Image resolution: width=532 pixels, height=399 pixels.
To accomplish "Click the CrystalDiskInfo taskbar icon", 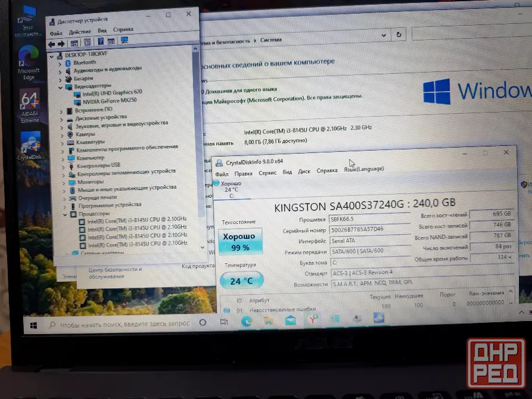I will pyautogui.click(x=379, y=317).
